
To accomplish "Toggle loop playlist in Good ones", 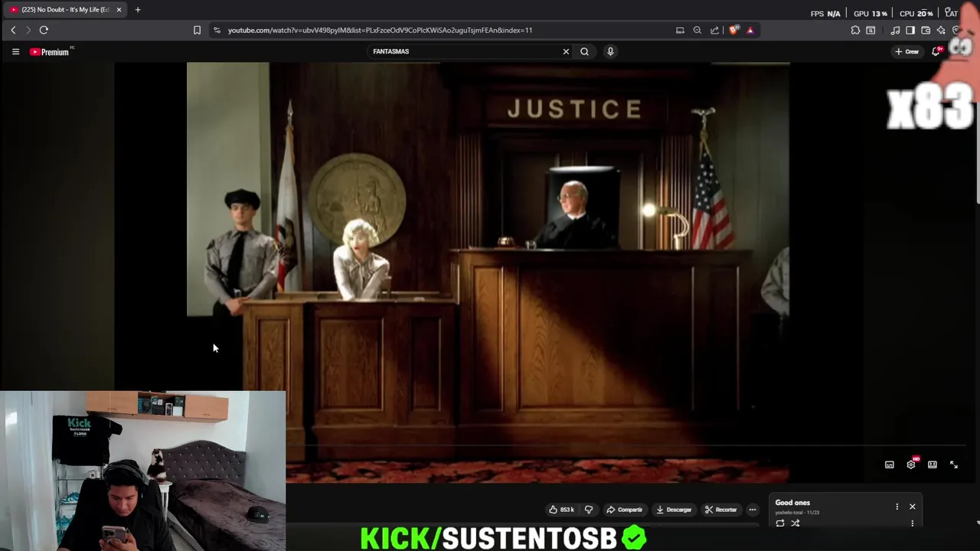I will 780,523.
